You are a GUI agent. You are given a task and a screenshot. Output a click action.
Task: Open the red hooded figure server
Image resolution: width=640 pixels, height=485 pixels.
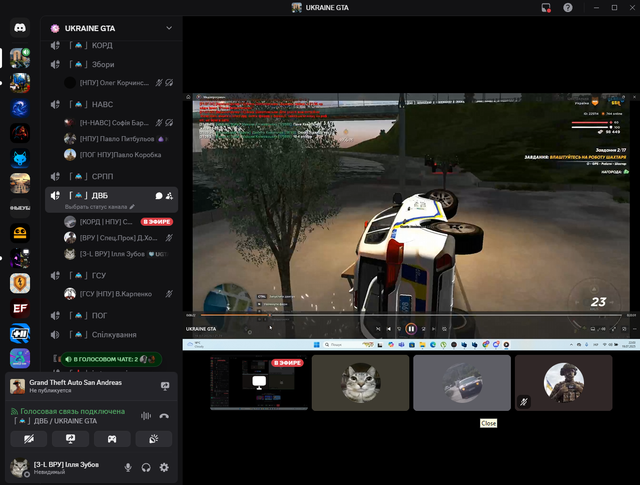coord(20,133)
